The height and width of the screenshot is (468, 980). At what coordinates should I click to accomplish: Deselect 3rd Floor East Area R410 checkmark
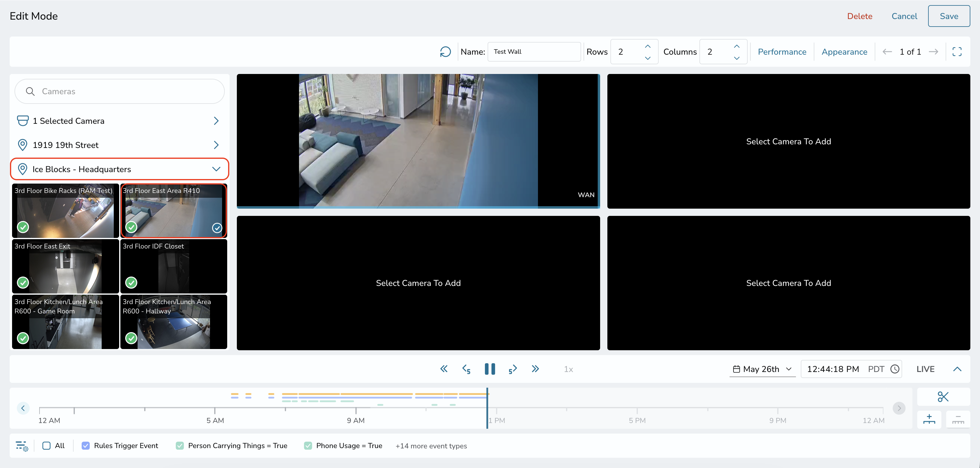point(217,228)
